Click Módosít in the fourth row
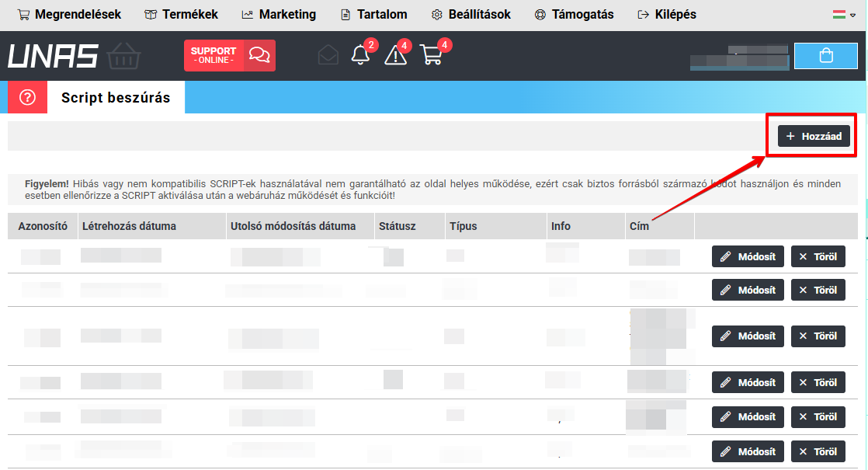 748,382
